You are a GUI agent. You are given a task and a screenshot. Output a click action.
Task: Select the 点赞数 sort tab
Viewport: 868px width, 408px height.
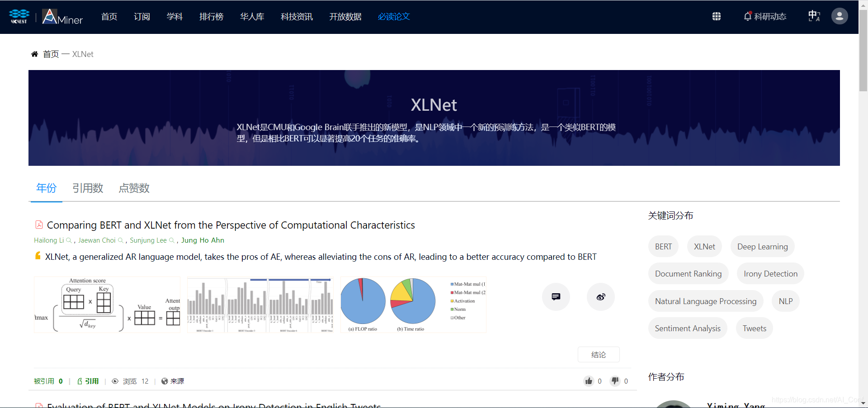tap(134, 188)
